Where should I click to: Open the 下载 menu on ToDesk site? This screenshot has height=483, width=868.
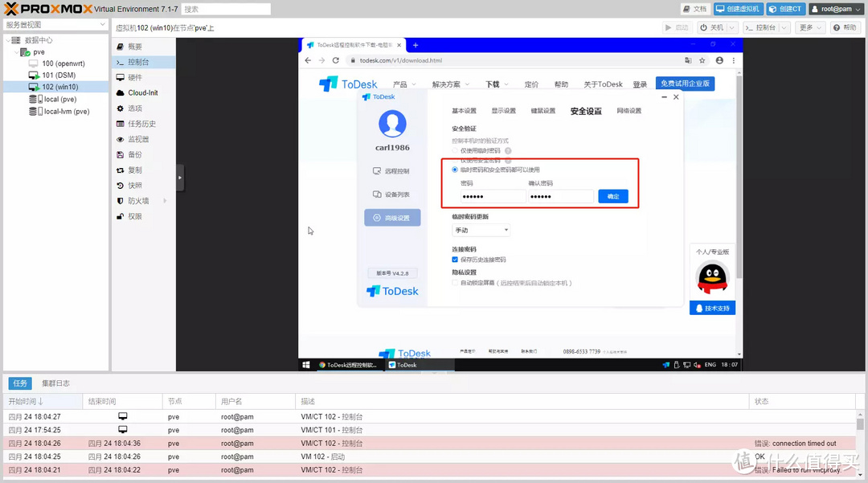click(x=497, y=84)
